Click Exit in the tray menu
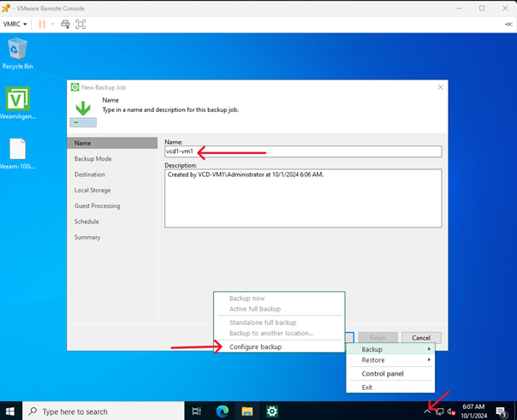 tap(367, 387)
